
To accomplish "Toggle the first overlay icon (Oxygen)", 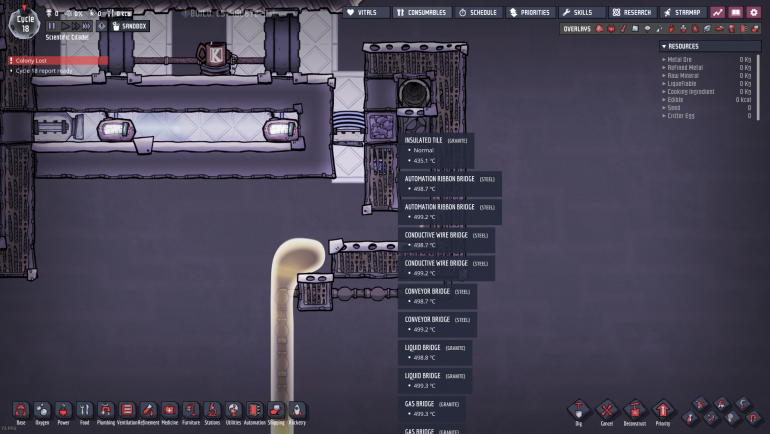I will 599,29.
